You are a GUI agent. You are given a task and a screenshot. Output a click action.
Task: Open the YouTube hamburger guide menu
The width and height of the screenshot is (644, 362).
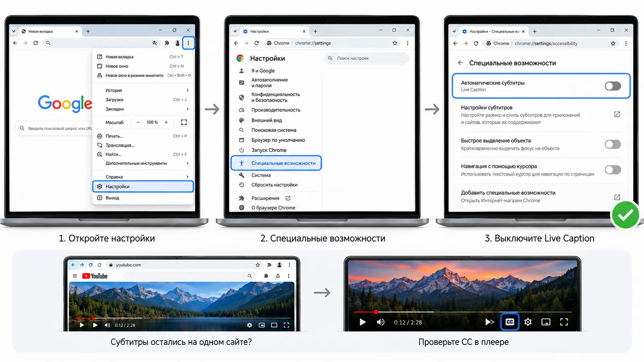[x=74, y=276]
